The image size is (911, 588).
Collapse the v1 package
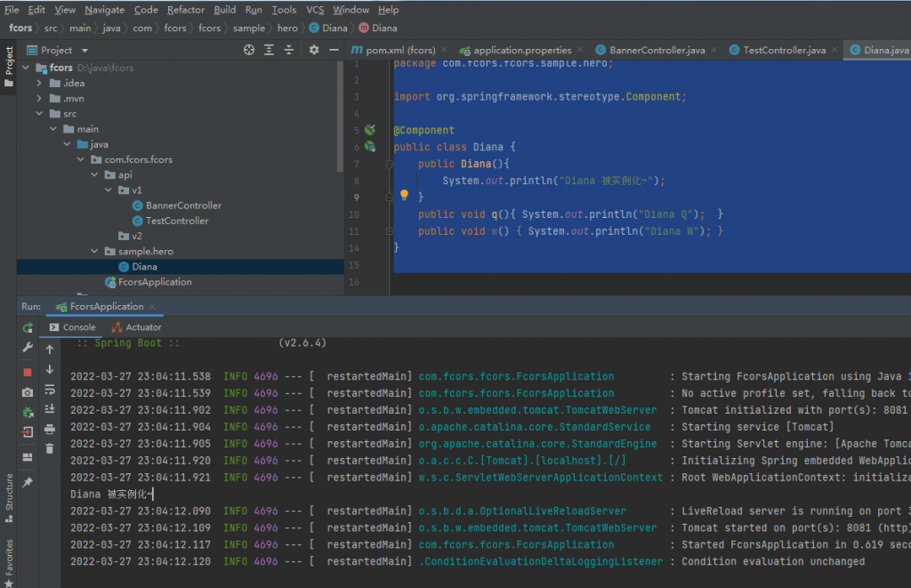109,190
